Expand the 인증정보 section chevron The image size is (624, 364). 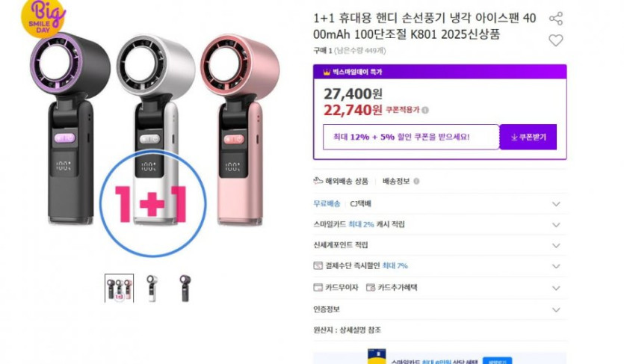tap(556, 309)
